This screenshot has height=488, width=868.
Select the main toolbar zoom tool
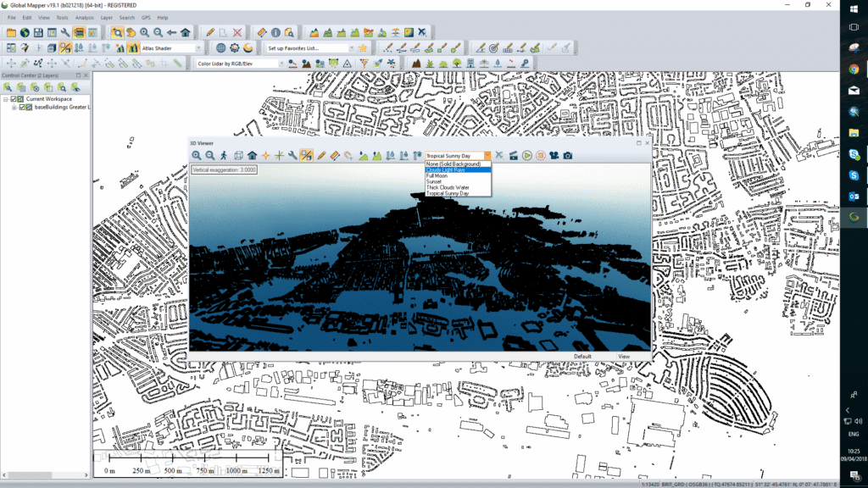(x=117, y=33)
